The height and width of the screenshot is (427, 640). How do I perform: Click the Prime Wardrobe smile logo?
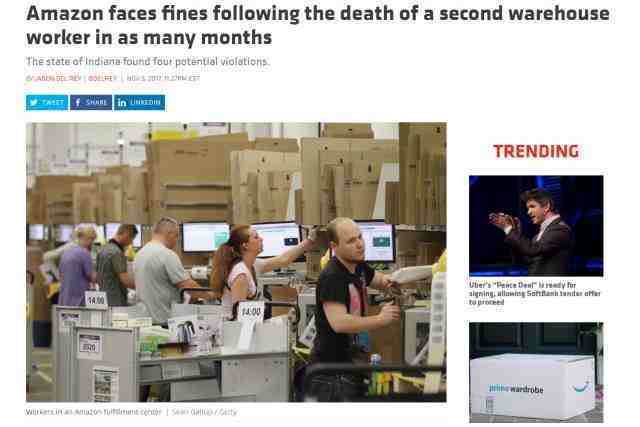click(581, 387)
